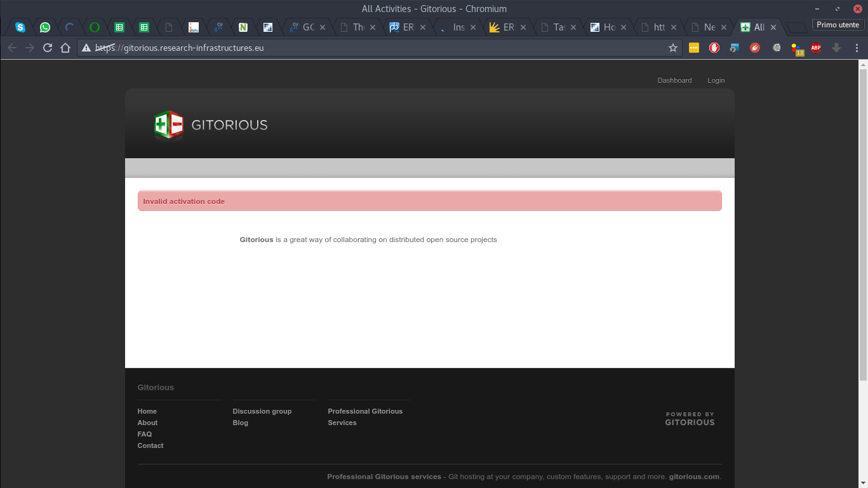Screen dimensions: 868x488
Task: Open the gitorious.com link
Action: coord(694,477)
